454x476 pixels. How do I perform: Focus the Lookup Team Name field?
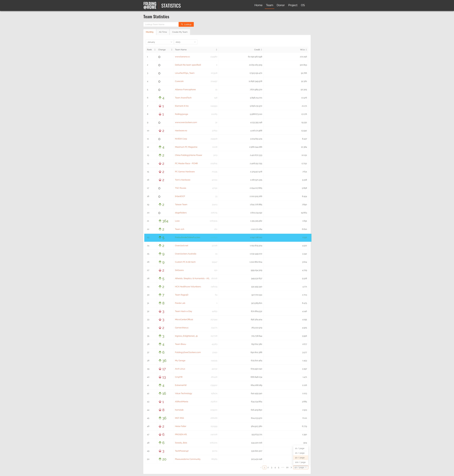tap(161, 24)
